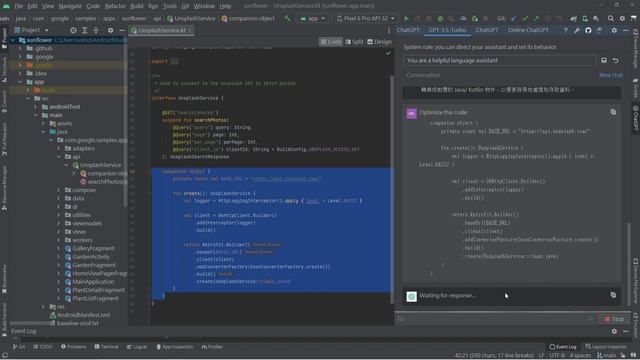
Task: Select GardenFragment in the project tree
Action: pos(93,265)
